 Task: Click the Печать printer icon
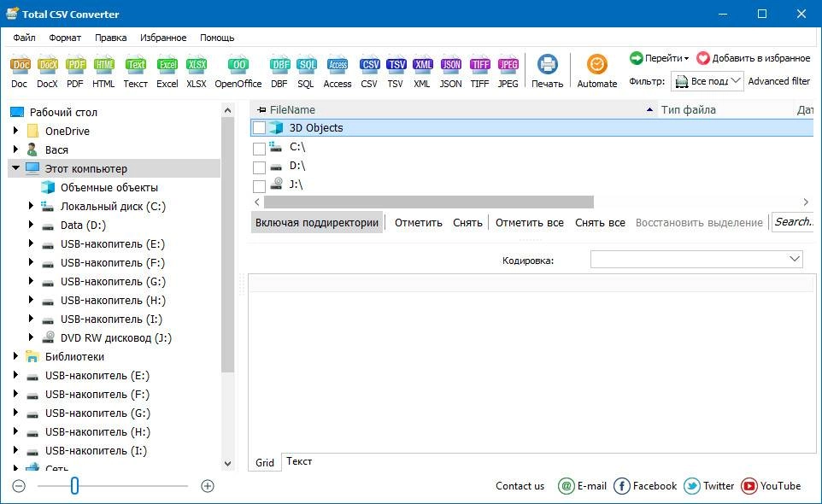click(548, 64)
